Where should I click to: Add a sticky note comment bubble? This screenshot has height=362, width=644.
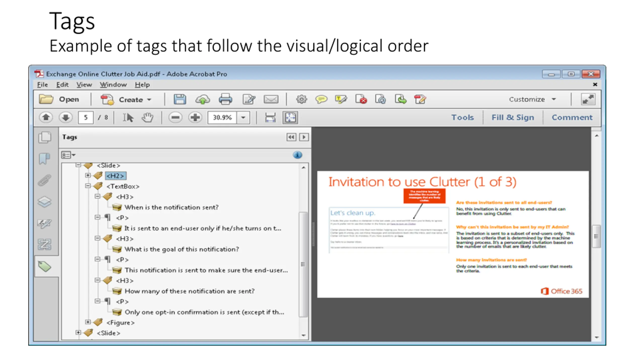321,100
